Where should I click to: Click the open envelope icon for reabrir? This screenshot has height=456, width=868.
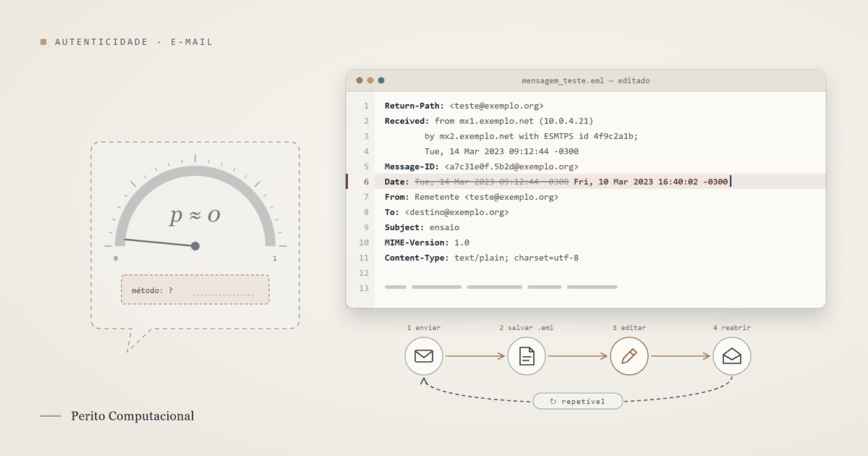[x=732, y=356]
